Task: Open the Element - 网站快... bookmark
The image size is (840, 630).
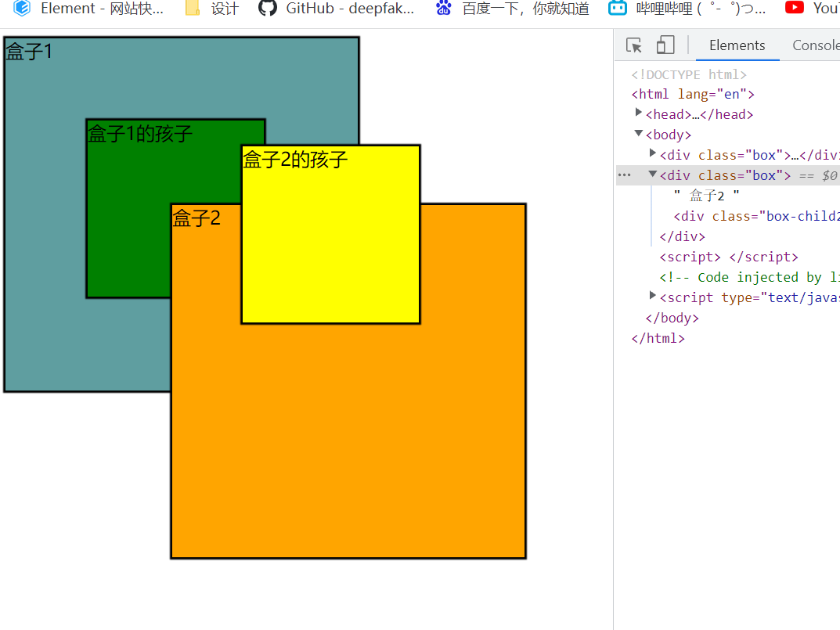Action: coord(102,8)
